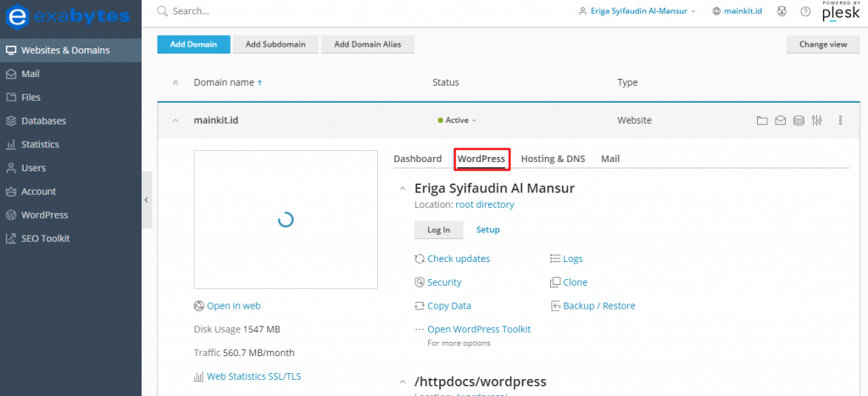
Task: Collapse sidebar using arrow handle
Action: 146,200
